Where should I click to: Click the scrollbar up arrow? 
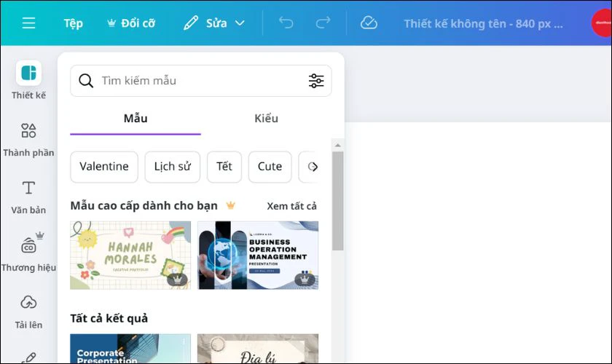coord(337,145)
